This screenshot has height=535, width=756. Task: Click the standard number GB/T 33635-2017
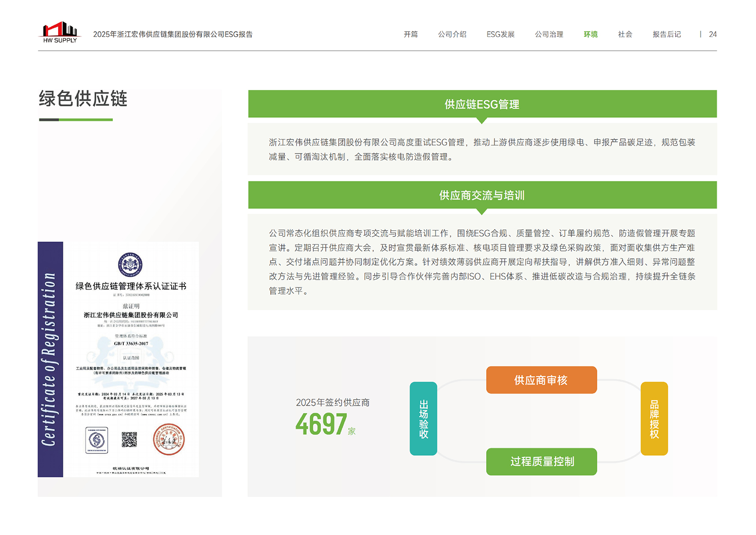[131, 344]
